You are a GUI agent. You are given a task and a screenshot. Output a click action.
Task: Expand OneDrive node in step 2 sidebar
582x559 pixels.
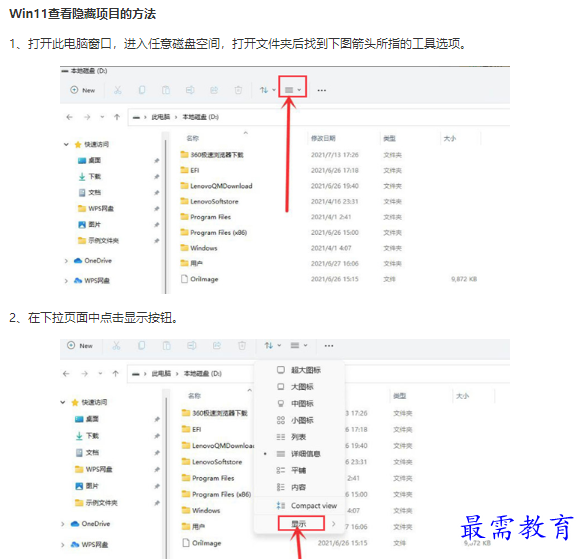pyautogui.click(x=63, y=524)
